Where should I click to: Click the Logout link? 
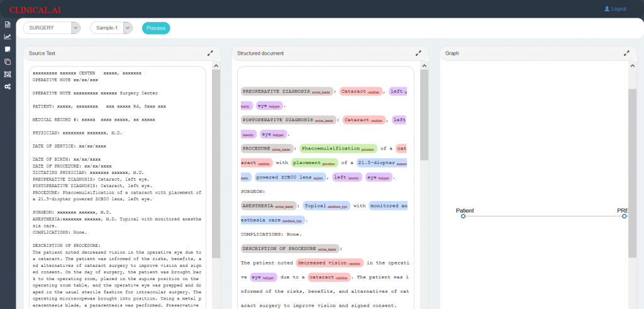click(x=615, y=9)
